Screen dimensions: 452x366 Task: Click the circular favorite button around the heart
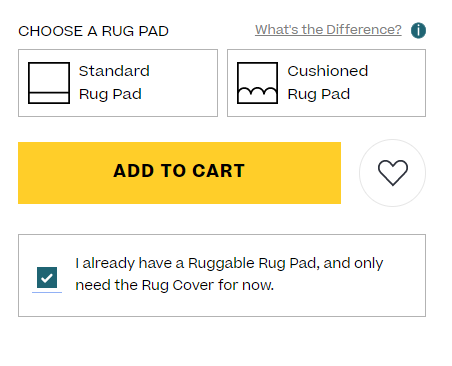[x=393, y=173]
